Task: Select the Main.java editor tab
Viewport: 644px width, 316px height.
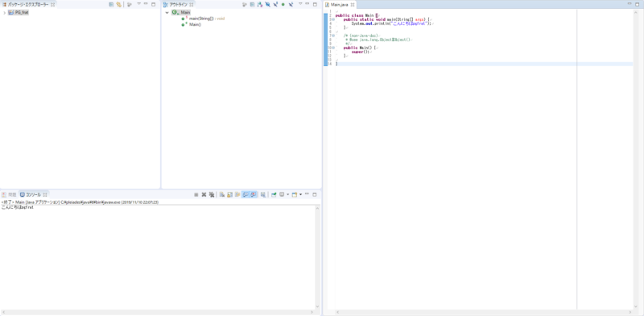Action: click(x=339, y=5)
